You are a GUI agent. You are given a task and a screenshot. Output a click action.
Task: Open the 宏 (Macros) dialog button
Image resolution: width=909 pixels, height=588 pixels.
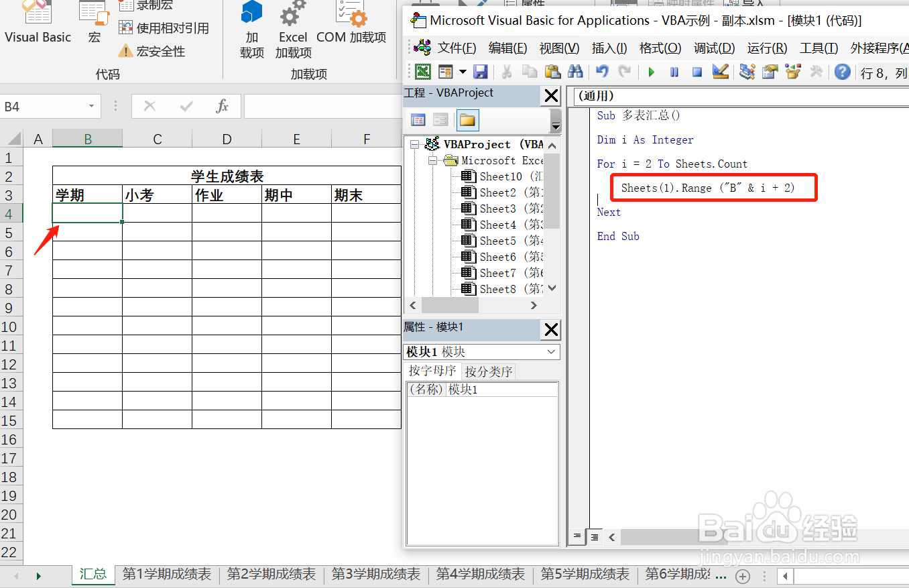click(x=95, y=23)
